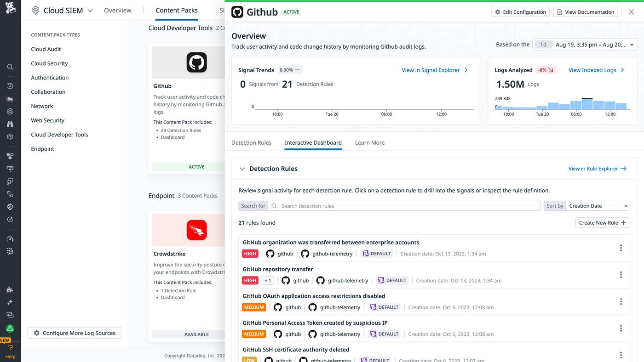Switch to the Overview tab
This screenshot has width=644, height=362.
coord(117,10)
